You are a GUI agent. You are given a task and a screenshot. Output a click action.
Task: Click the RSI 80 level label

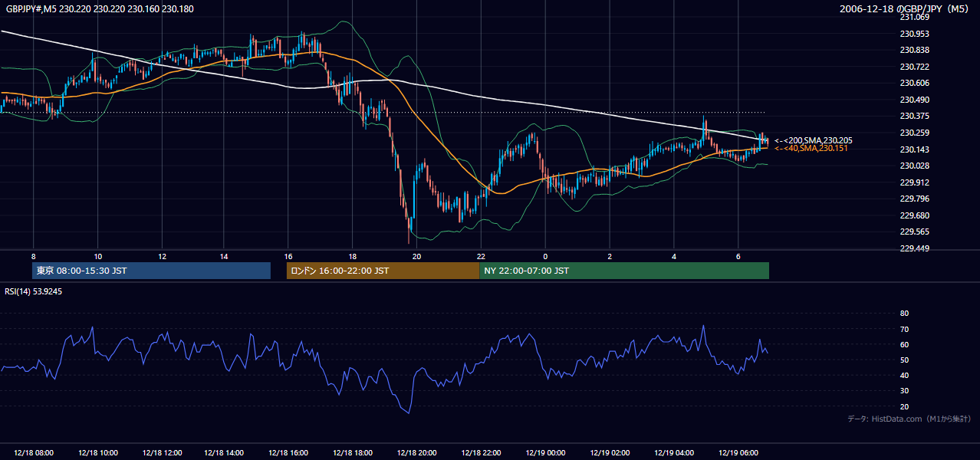click(904, 314)
